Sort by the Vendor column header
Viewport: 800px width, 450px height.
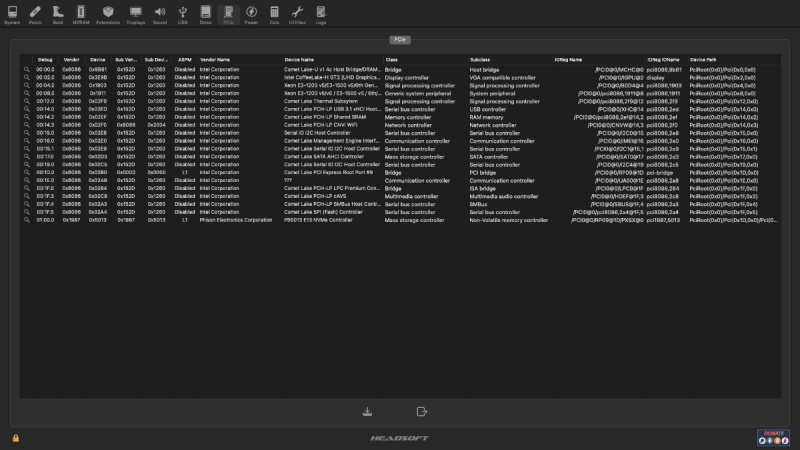(71, 60)
